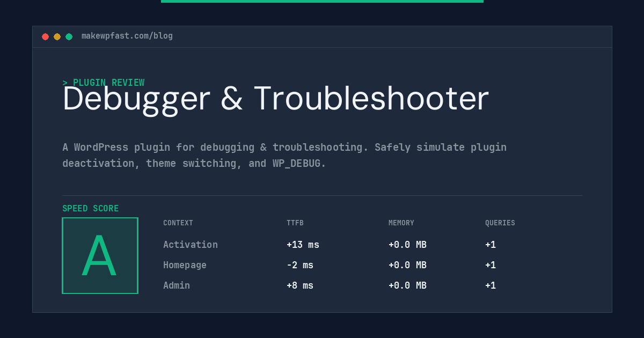Click Homepage TTFB value -2 ms
Screen dimensions: 644x338
pos(300,265)
